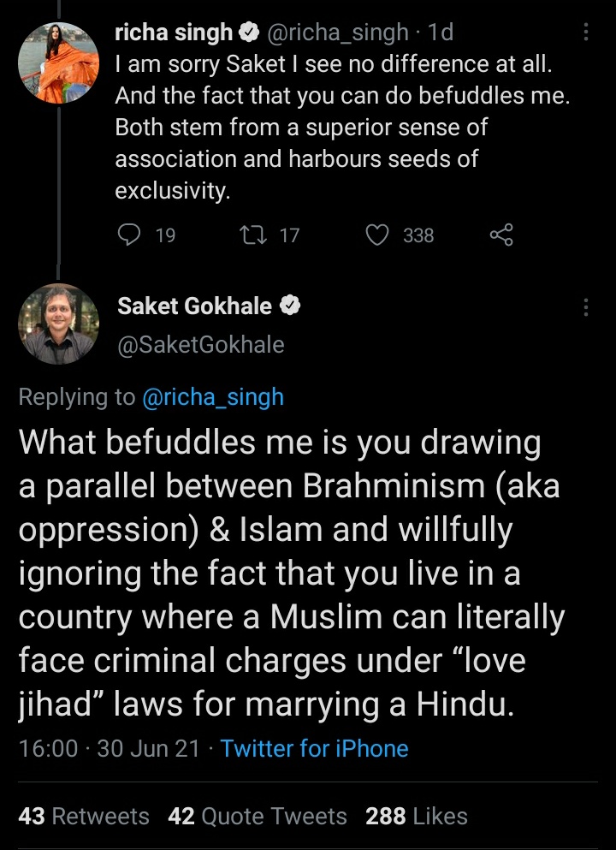Click the richa singh display name
Viewport: 616px width, 850px height.
174,33
